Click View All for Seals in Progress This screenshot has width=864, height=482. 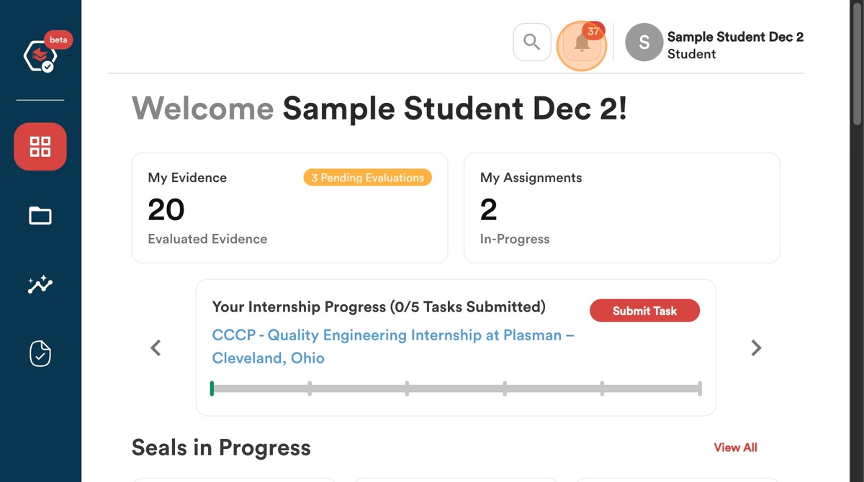coord(735,447)
